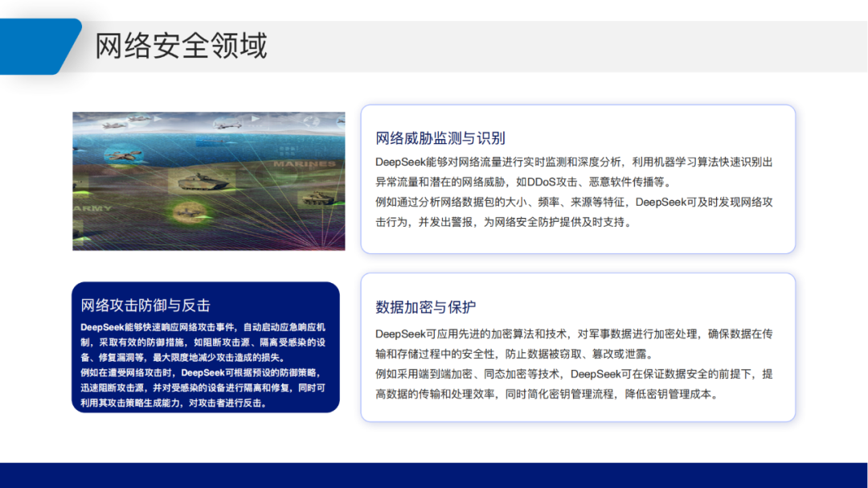Click the heading 网络威胁监测与识别

coord(440,138)
